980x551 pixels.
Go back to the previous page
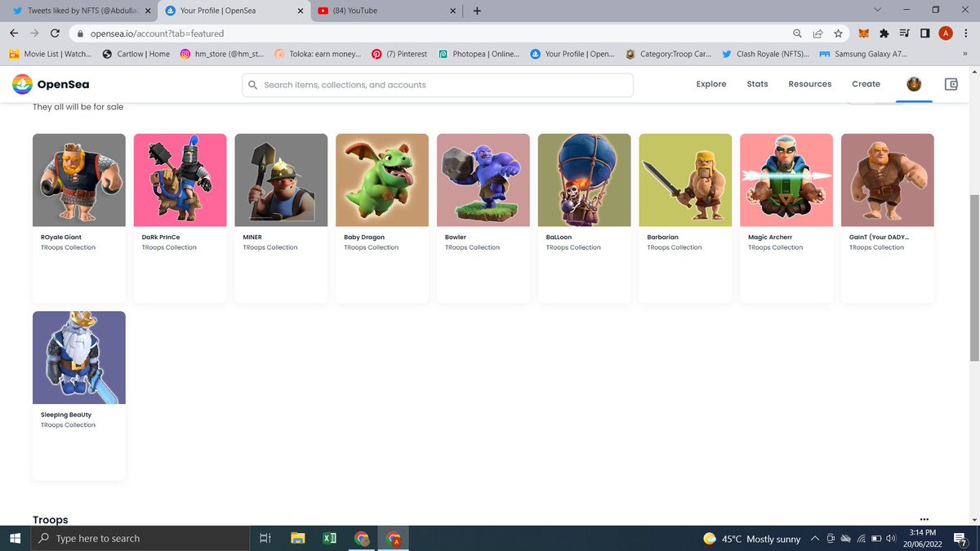pyautogui.click(x=14, y=33)
